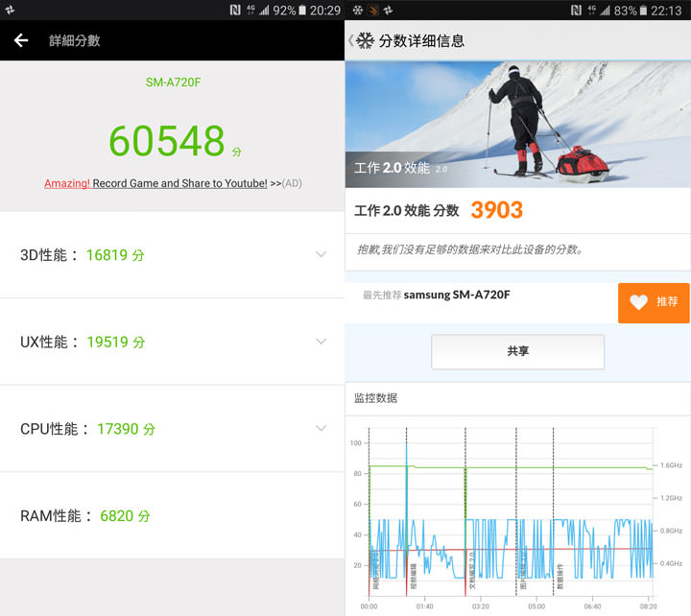Select the RAM性能 6820 分 row

(x=173, y=515)
